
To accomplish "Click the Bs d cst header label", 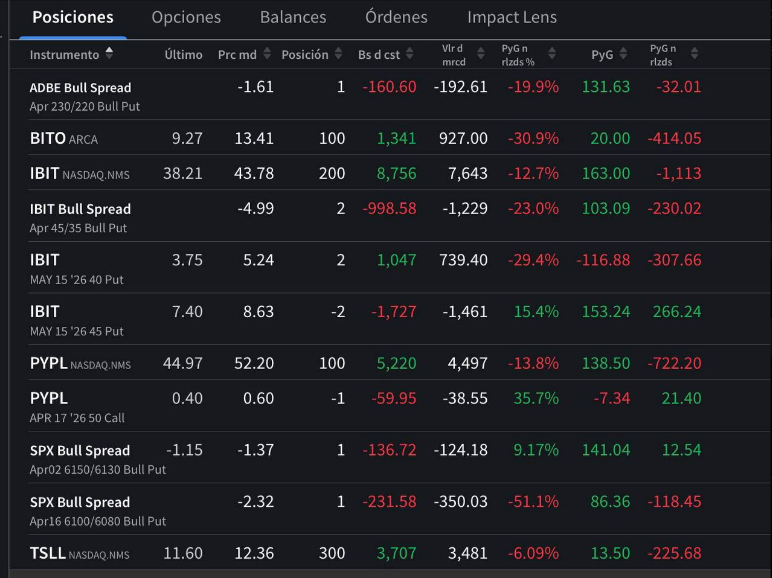I will point(379,55).
